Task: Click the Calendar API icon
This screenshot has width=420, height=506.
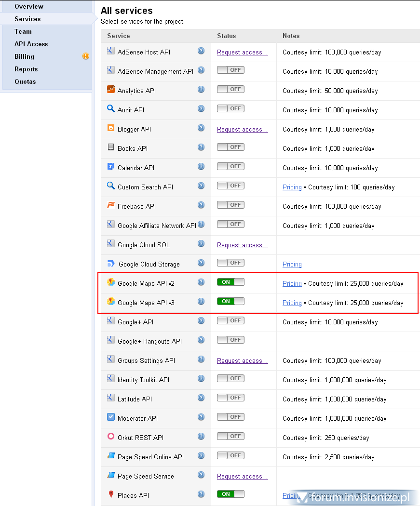Action: [x=110, y=168]
